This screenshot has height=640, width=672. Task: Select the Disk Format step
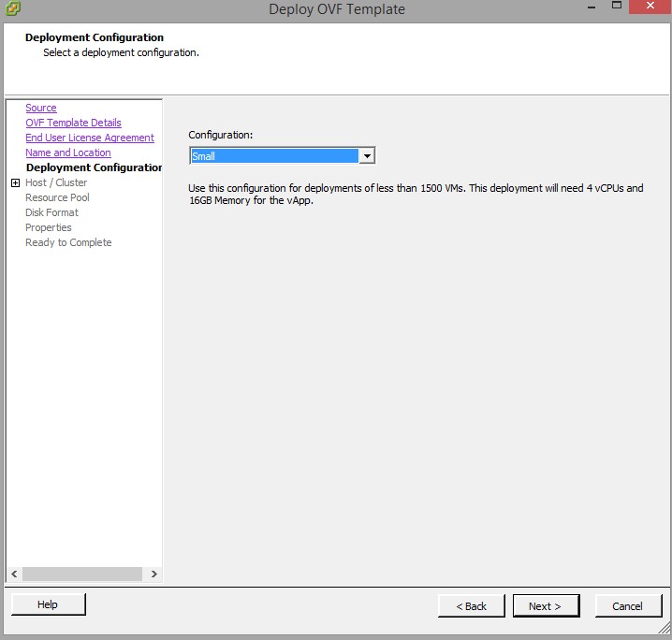(x=51, y=213)
